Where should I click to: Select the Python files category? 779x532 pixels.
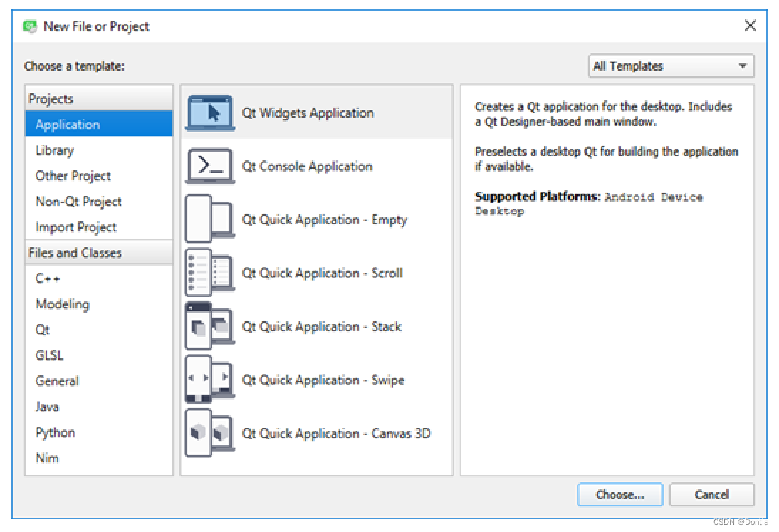click(x=99, y=432)
